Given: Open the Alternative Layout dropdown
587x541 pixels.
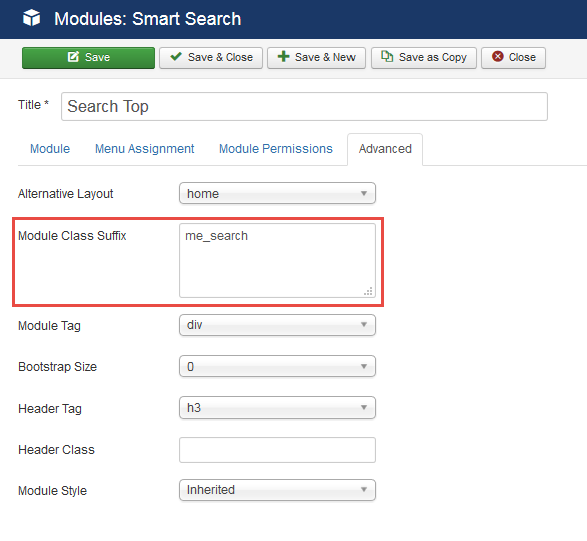Looking at the screenshot, I should click(x=277, y=193).
